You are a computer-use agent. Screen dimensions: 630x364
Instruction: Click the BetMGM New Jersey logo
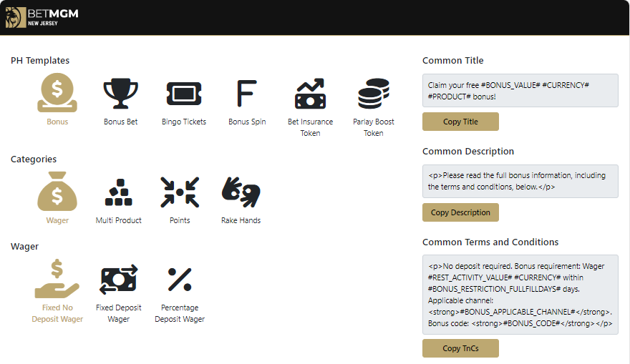pyautogui.click(x=42, y=18)
